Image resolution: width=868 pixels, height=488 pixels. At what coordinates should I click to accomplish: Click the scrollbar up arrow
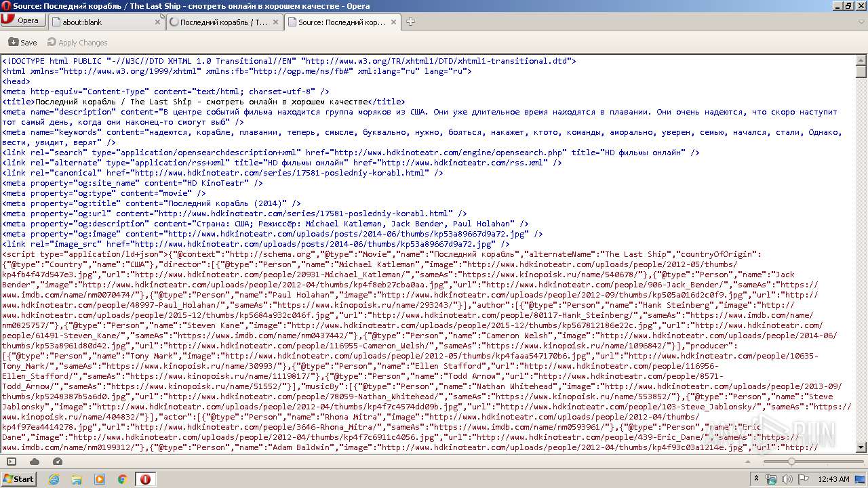pyautogui.click(x=861, y=60)
